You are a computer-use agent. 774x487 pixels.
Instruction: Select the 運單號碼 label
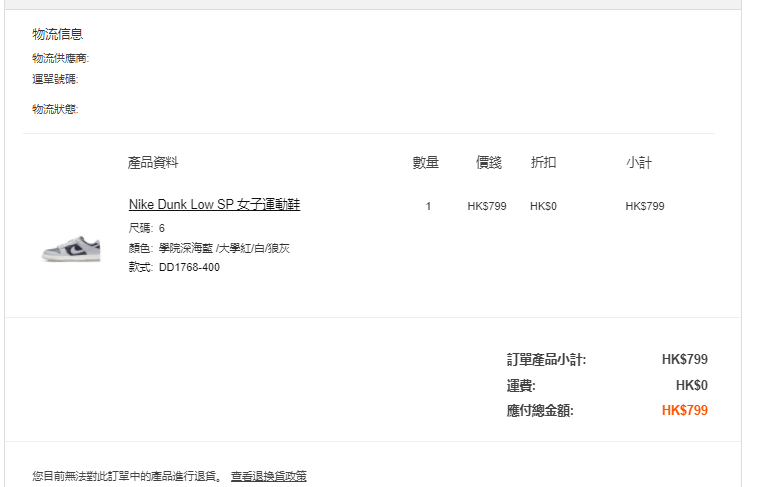[x=55, y=79]
